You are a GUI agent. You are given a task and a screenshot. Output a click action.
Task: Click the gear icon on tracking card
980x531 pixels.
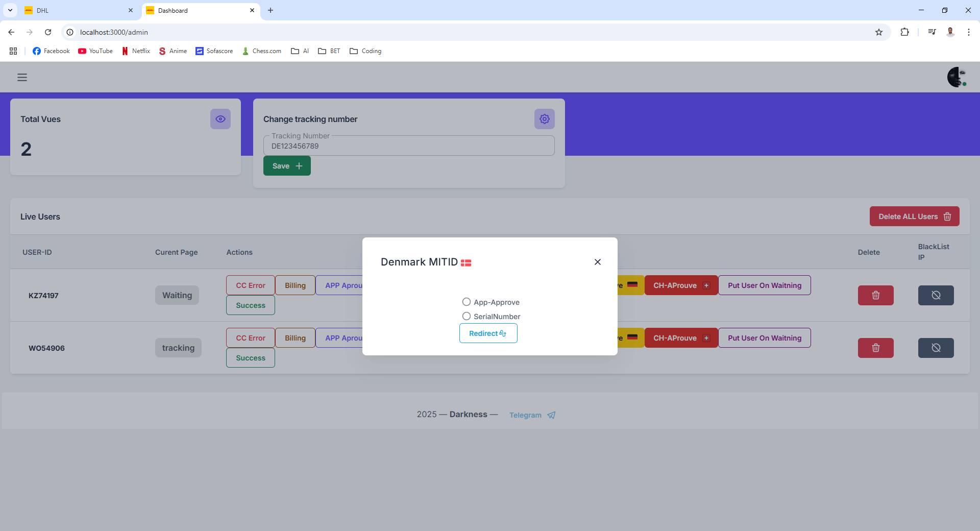tap(545, 119)
